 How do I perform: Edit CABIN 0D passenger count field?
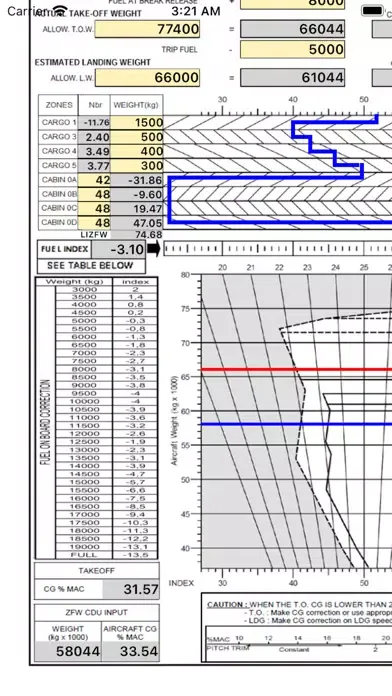click(94, 222)
